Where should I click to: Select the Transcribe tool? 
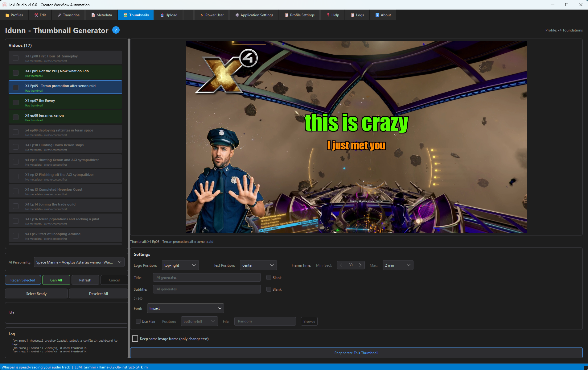pos(68,15)
